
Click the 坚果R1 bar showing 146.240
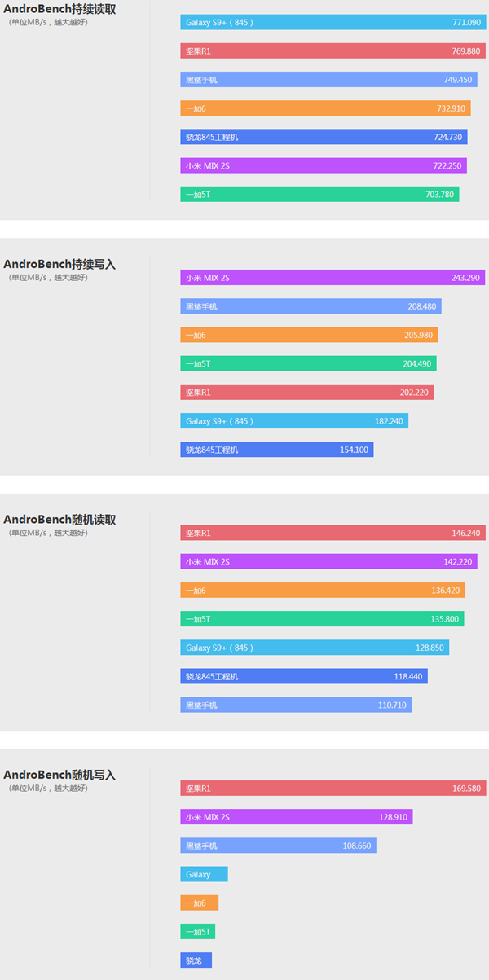pyautogui.click(x=333, y=533)
